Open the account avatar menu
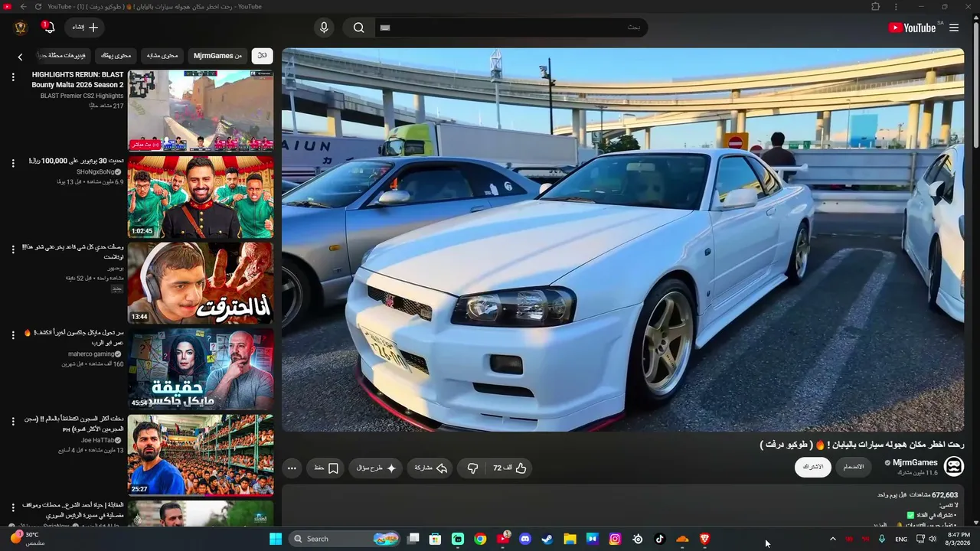The width and height of the screenshot is (980, 551). click(21, 28)
